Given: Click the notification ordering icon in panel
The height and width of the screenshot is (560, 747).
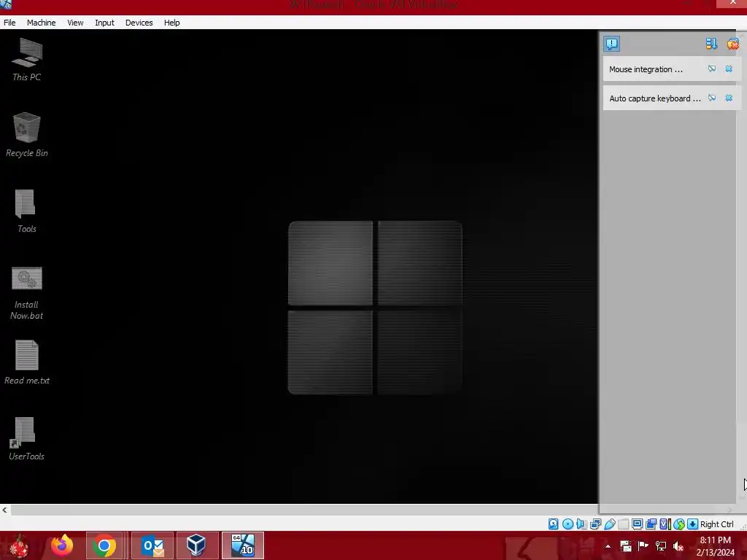Looking at the screenshot, I should click(711, 44).
